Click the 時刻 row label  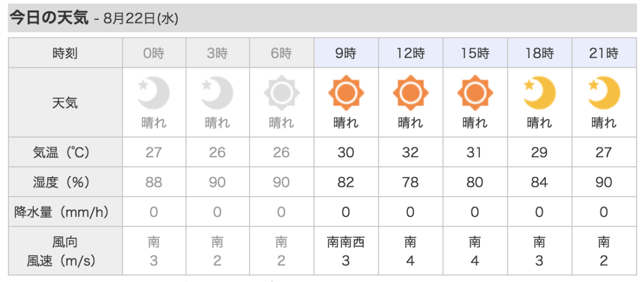pos(65,53)
